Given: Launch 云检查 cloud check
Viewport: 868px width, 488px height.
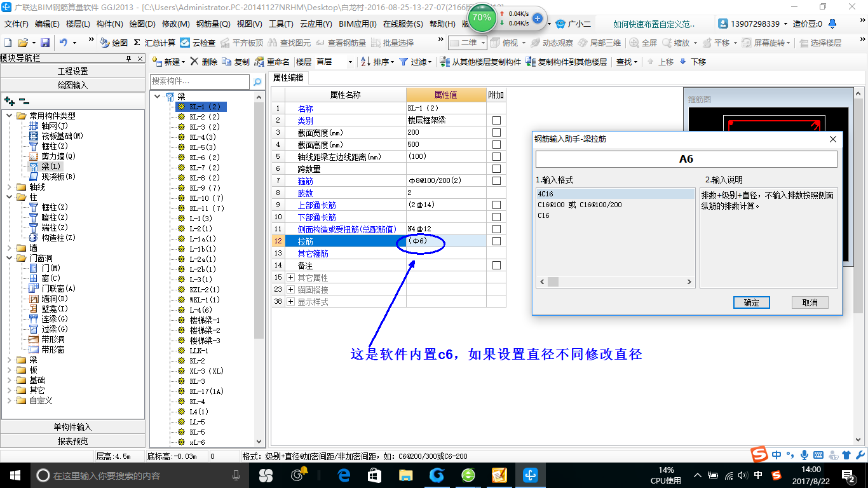Looking at the screenshot, I should point(198,43).
